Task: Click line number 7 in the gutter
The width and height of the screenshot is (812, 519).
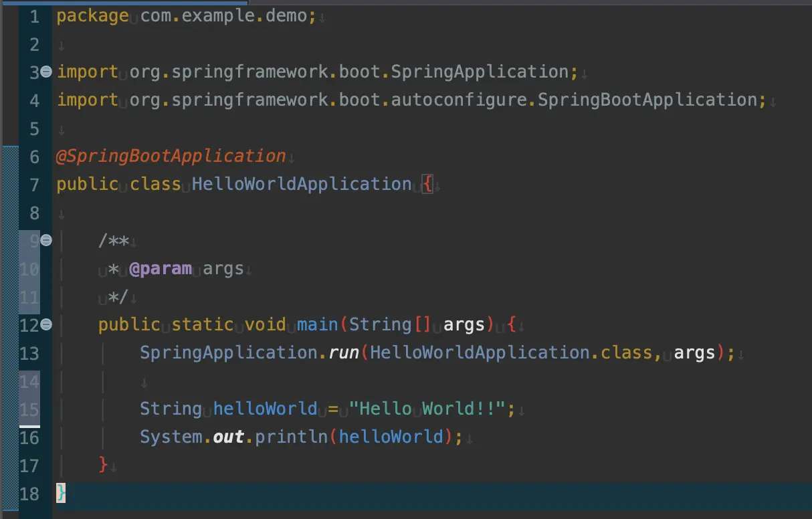Action: 34,185
